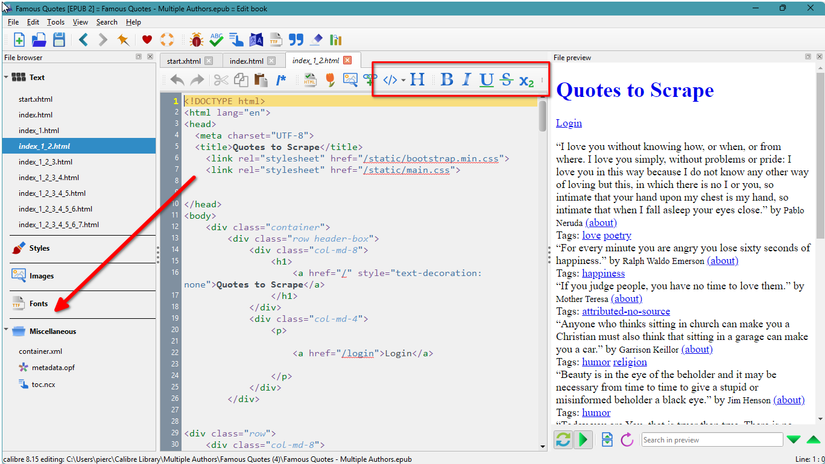Image resolution: width=825 pixels, height=464 pixels.
Task: Toggle underline U icon
Action: [x=486, y=80]
